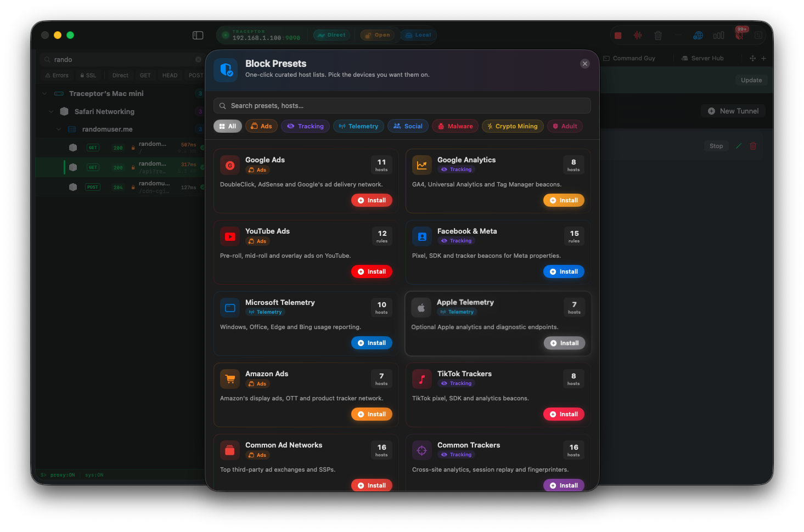The image size is (804, 532).
Task: Filter presets by Ads category
Action: (261, 126)
